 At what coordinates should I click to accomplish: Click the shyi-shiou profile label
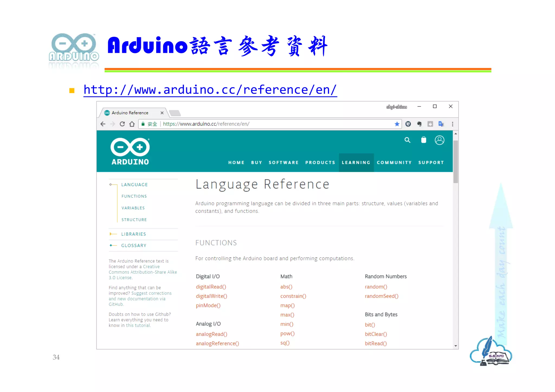click(x=396, y=107)
